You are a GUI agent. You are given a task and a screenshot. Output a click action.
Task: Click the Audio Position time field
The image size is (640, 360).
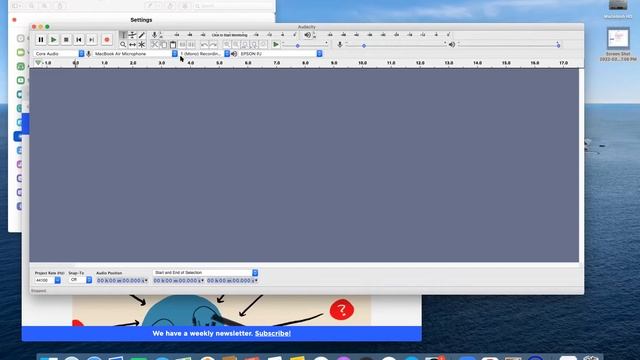(120, 280)
